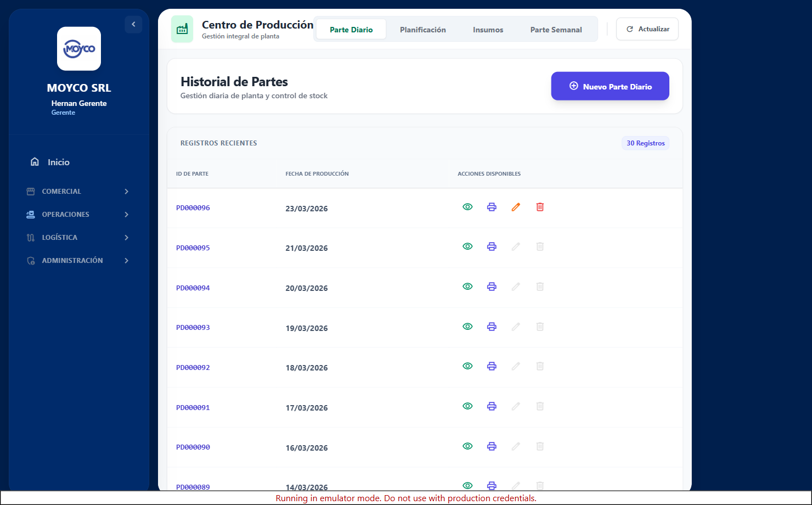This screenshot has width=812, height=505.
Task: Print part PD000090
Action: click(x=492, y=446)
